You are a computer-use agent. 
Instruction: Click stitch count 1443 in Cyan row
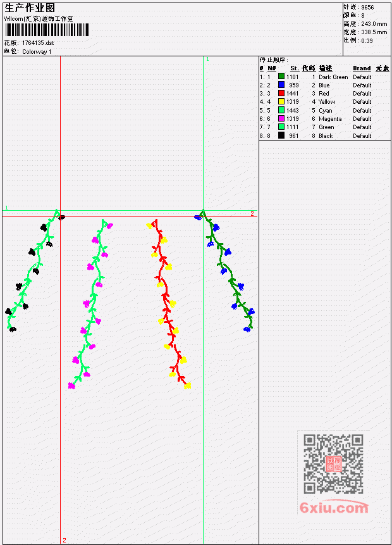click(x=292, y=111)
